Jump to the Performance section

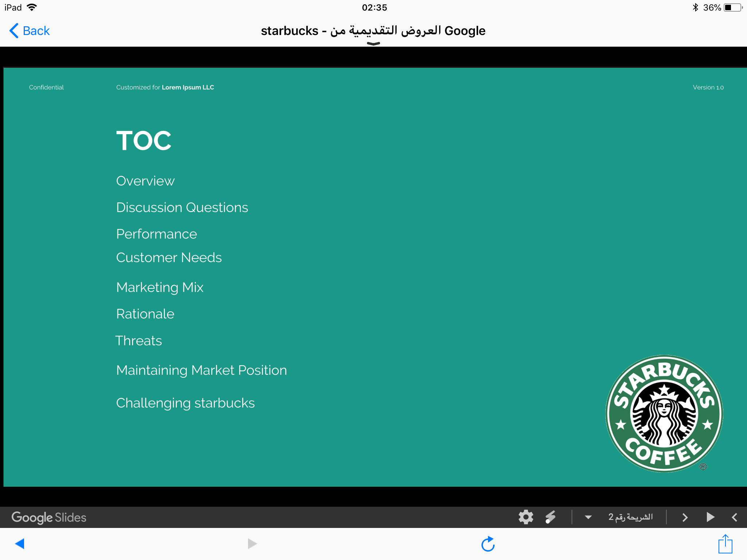point(156,234)
